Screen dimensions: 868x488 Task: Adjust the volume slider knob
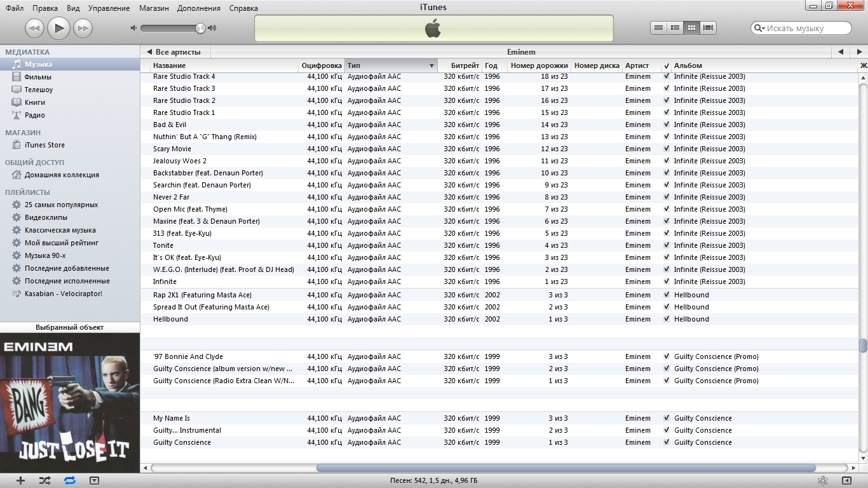pos(201,28)
